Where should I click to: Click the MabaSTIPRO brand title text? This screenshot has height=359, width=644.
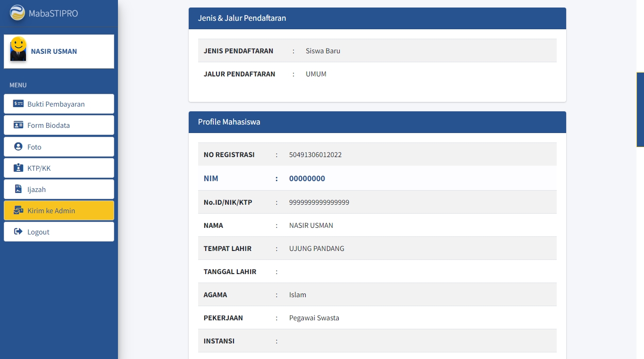coord(53,14)
